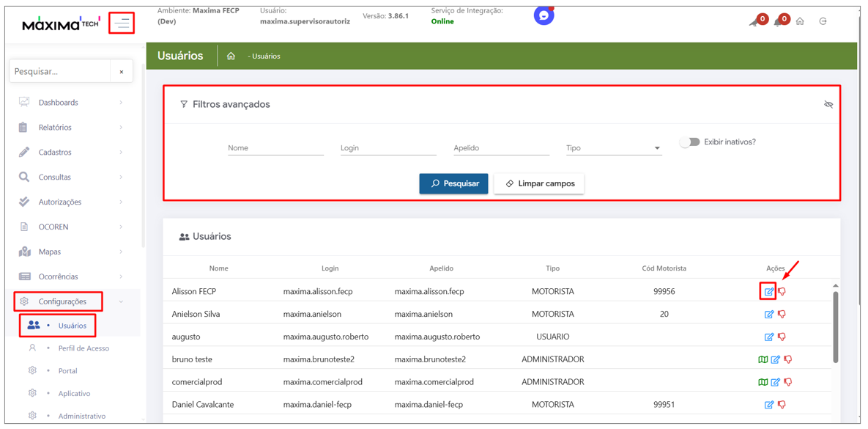
Task: Open the map icon for bruno teste
Action: click(x=763, y=360)
